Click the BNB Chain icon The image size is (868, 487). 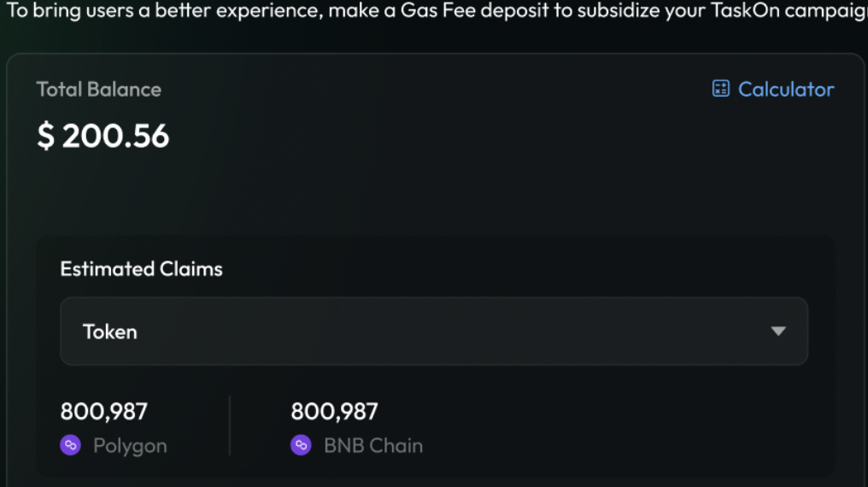[301, 445]
